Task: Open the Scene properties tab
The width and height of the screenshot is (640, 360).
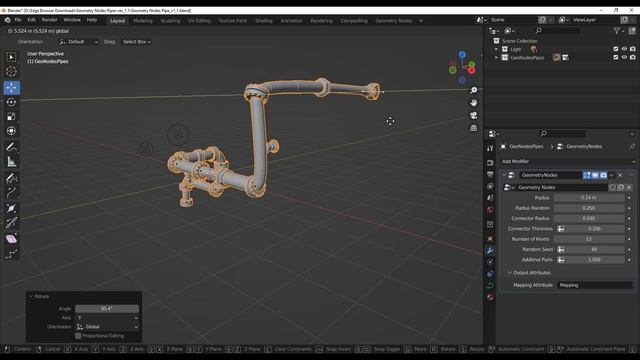Action: pos(490,198)
